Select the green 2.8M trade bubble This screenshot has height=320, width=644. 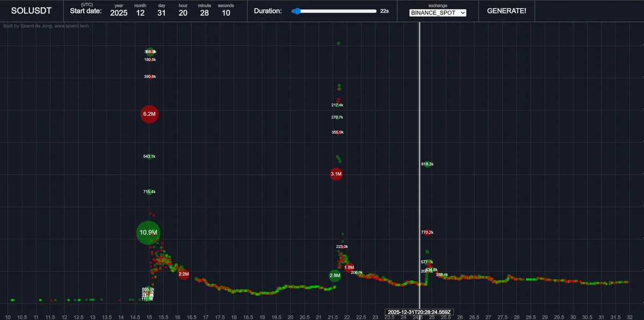[335, 275]
